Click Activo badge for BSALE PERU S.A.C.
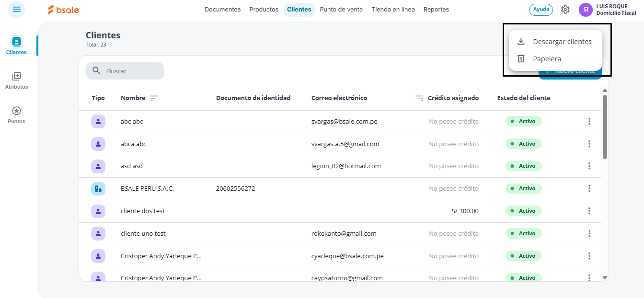644x298 pixels. point(524,189)
